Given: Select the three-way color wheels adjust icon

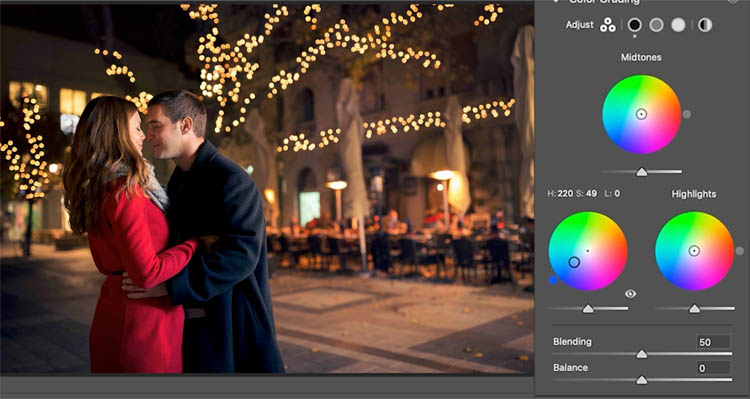Looking at the screenshot, I should 608,25.
